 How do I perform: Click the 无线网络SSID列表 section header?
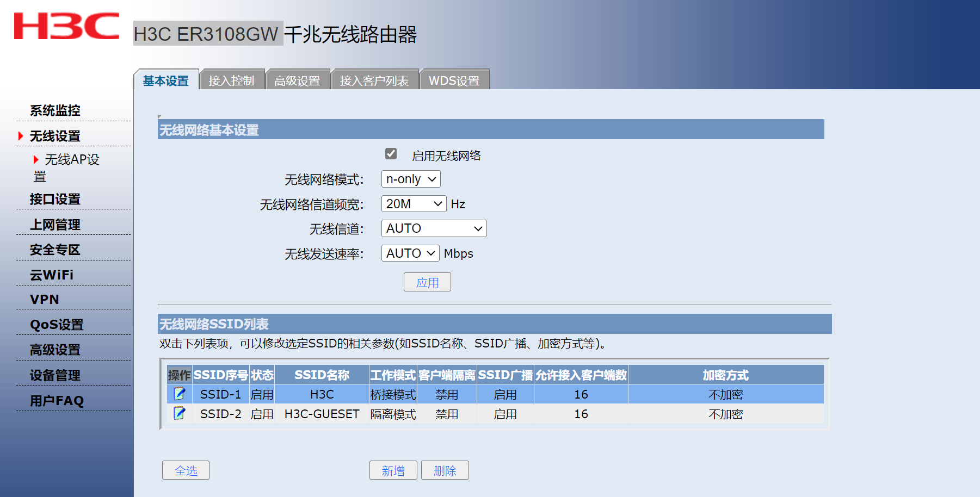point(495,324)
